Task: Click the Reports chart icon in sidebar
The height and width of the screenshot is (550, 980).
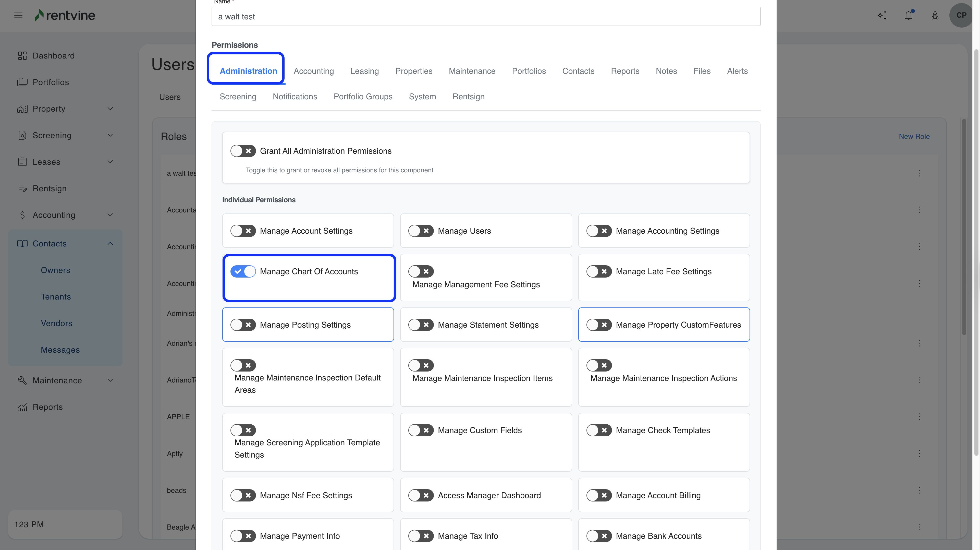Action: [22, 407]
